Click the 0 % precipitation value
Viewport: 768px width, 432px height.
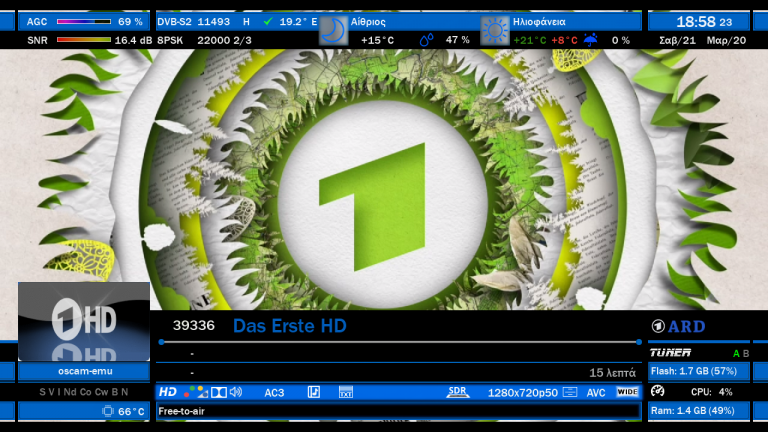coord(621,40)
